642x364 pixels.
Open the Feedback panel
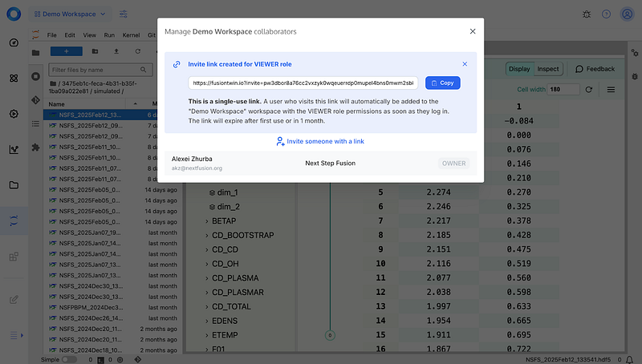(x=595, y=69)
